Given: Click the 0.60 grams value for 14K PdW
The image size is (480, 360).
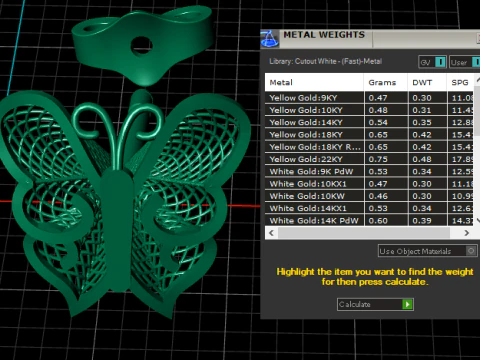Looking at the screenshot, I should pyautogui.click(x=378, y=221).
